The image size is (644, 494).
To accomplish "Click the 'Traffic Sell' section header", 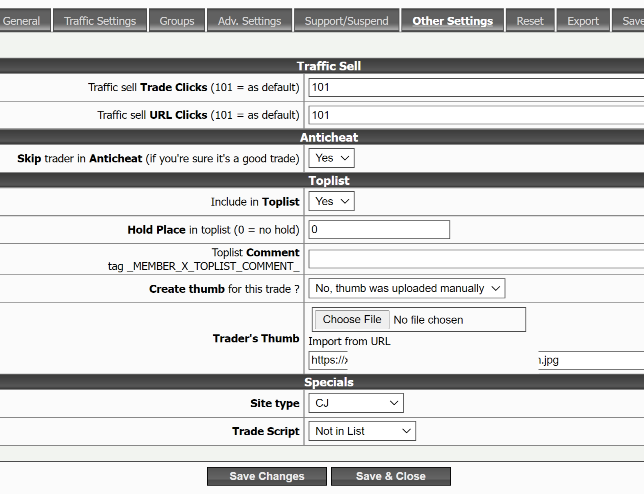I will tap(329, 66).
